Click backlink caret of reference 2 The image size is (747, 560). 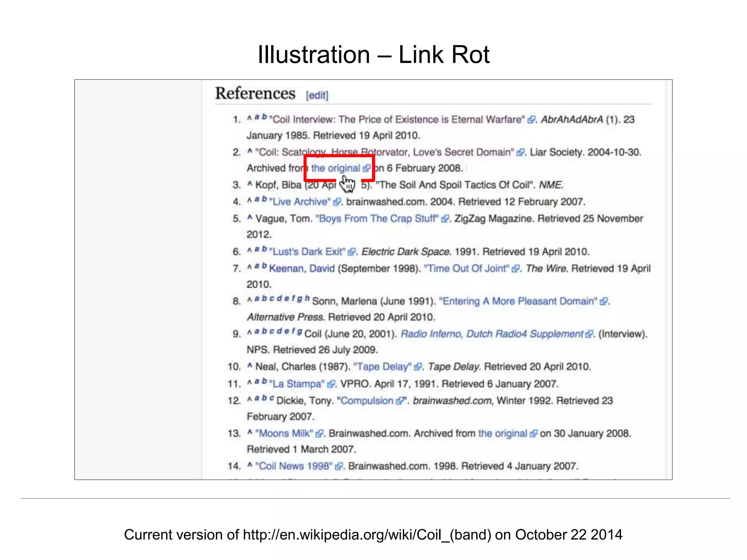click(249, 151)
